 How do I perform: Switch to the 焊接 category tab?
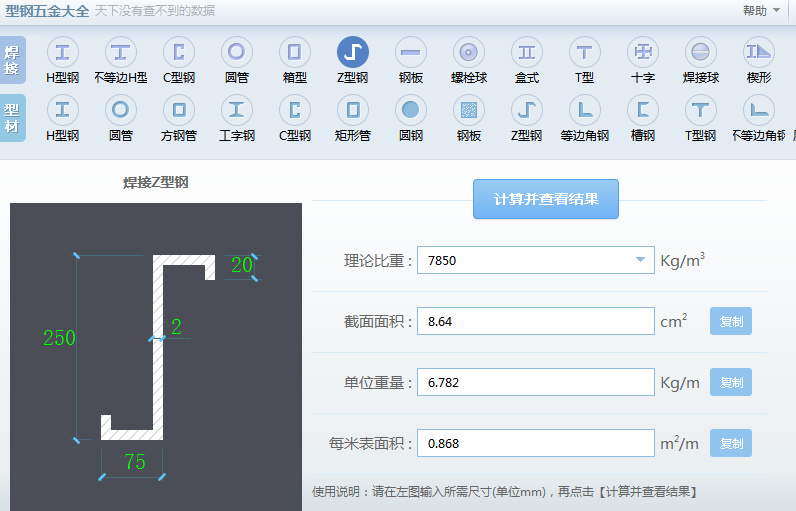12,60
